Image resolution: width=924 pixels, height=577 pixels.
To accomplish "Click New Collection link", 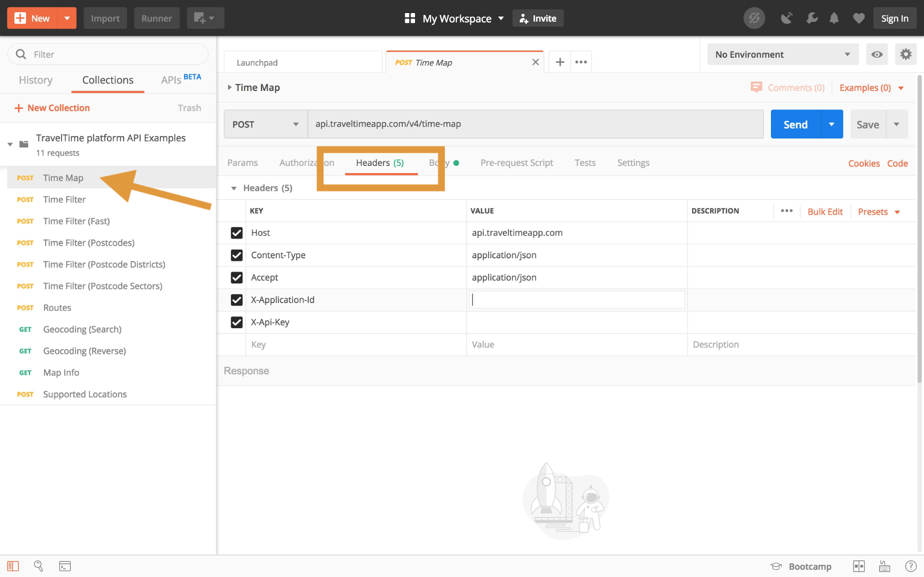I will pyautogui.click(x=52, y=108).
